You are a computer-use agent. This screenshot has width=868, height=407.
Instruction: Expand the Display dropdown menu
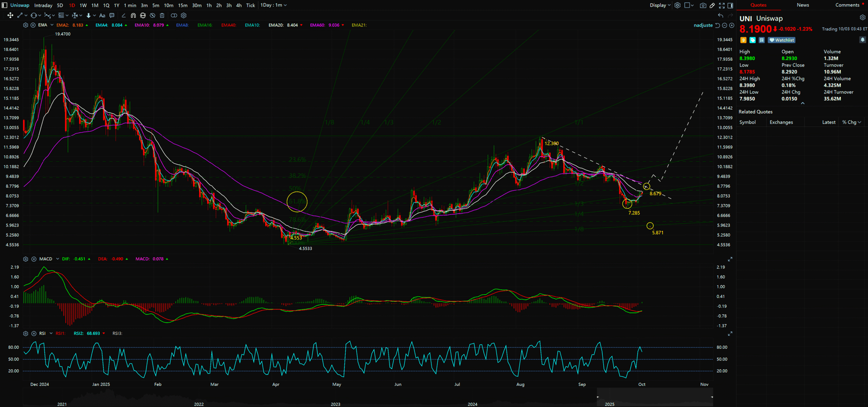coord(660,5)
